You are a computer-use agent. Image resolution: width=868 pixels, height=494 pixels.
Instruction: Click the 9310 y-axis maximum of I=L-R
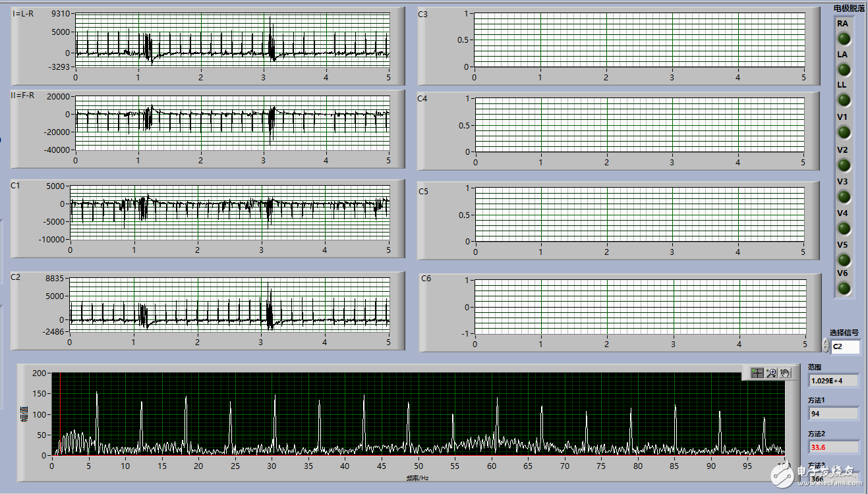click(x=61, y=14)
